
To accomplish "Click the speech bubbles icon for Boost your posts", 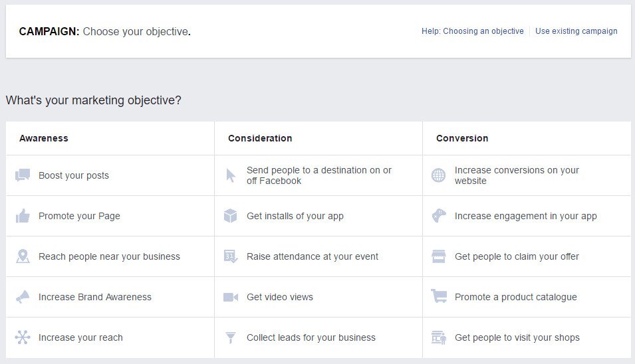I will 23,175.
